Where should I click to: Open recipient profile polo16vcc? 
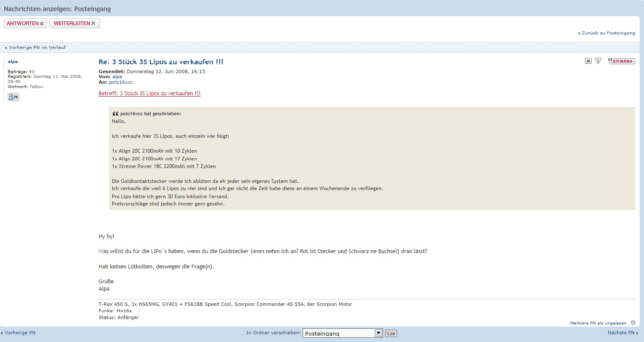tap(121, 82)
